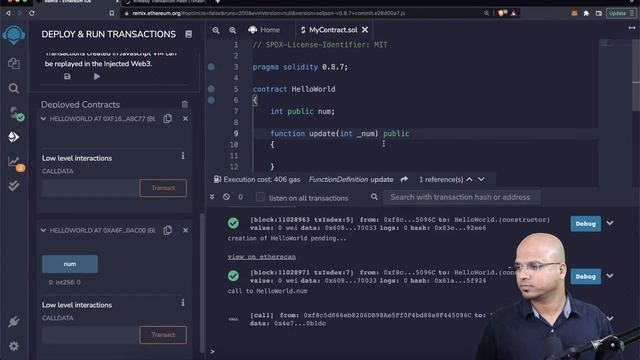Switch to the Home tab
This screenshot has width=640, height=360.
click(x=264, y=30)
